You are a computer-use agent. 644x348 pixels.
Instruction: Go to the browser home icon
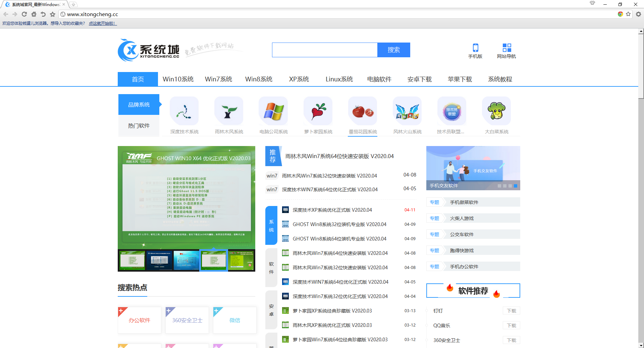(34, 14)
